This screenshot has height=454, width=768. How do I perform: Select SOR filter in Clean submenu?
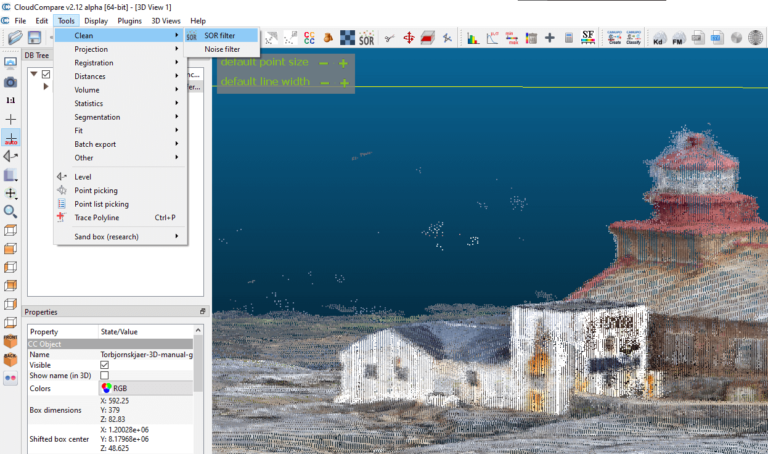pyautogui.click(x=221, y=35)
